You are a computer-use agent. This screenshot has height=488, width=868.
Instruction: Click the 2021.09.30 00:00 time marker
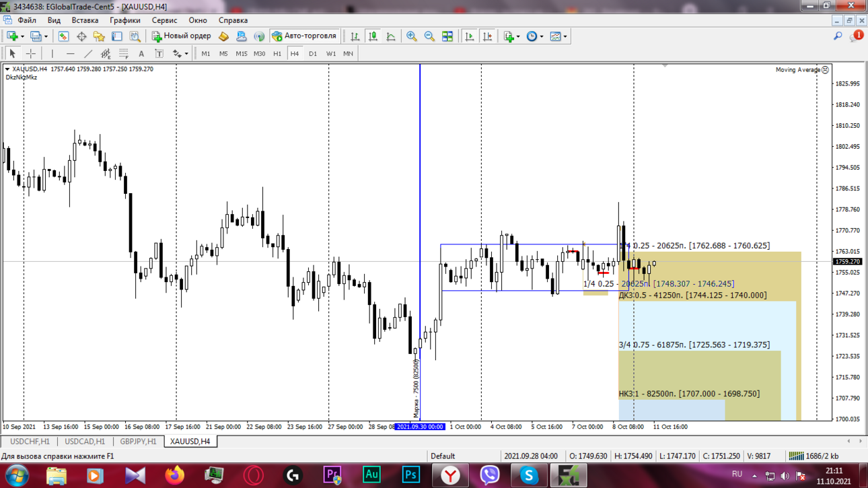(x=421, y=427)
